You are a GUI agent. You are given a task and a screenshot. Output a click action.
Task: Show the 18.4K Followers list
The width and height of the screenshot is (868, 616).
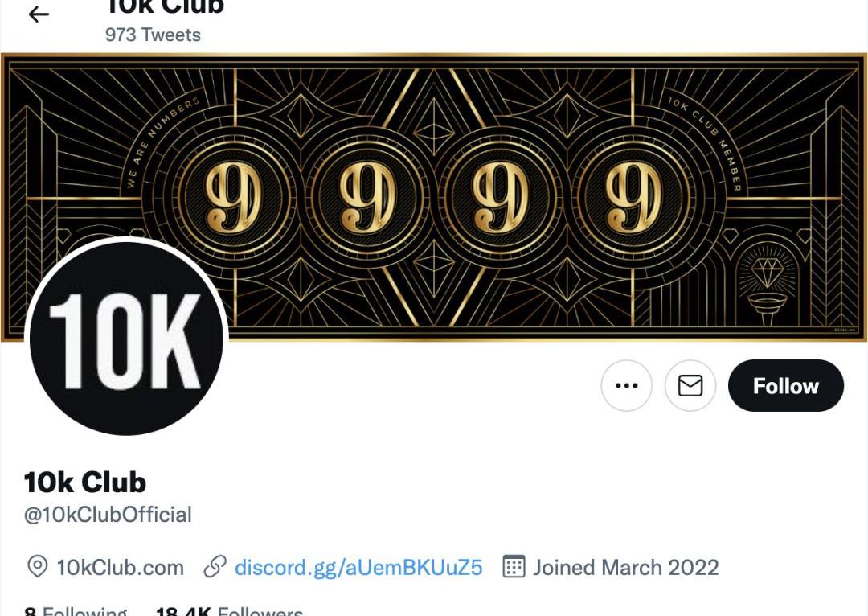(229, 611)
